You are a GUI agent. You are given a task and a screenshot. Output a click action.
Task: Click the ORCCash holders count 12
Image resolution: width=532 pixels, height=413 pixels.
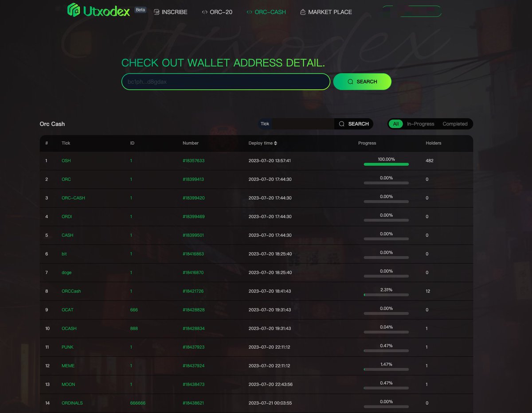(x=428, y=291)
